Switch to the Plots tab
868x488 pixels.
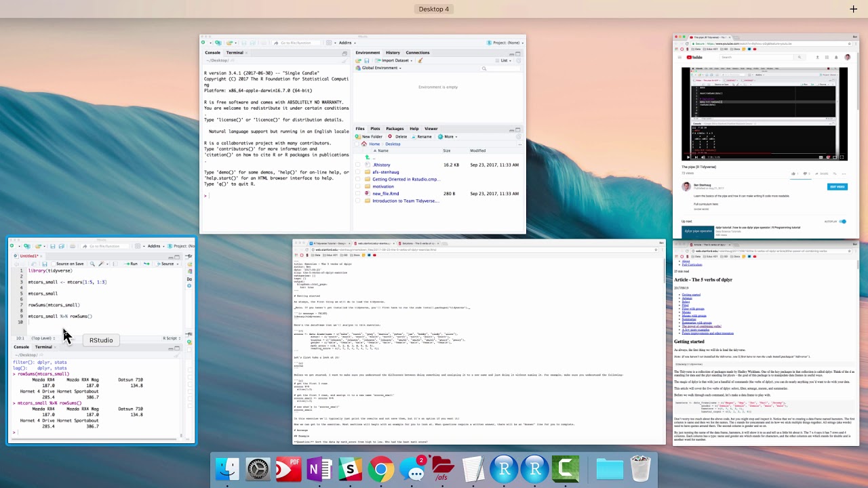pyautogui.click(x=375, y=128)
